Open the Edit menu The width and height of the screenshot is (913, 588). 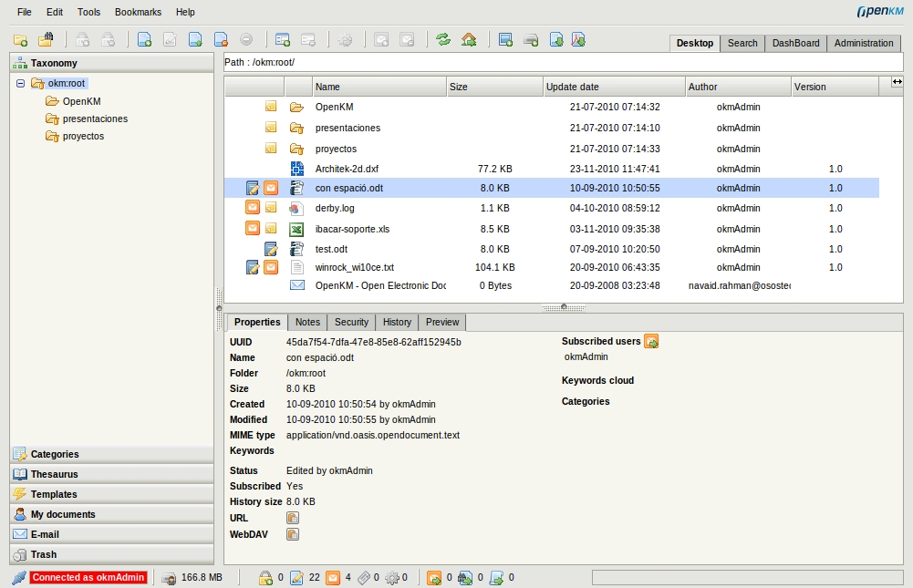pyautogui.click(x=55, y=12)
